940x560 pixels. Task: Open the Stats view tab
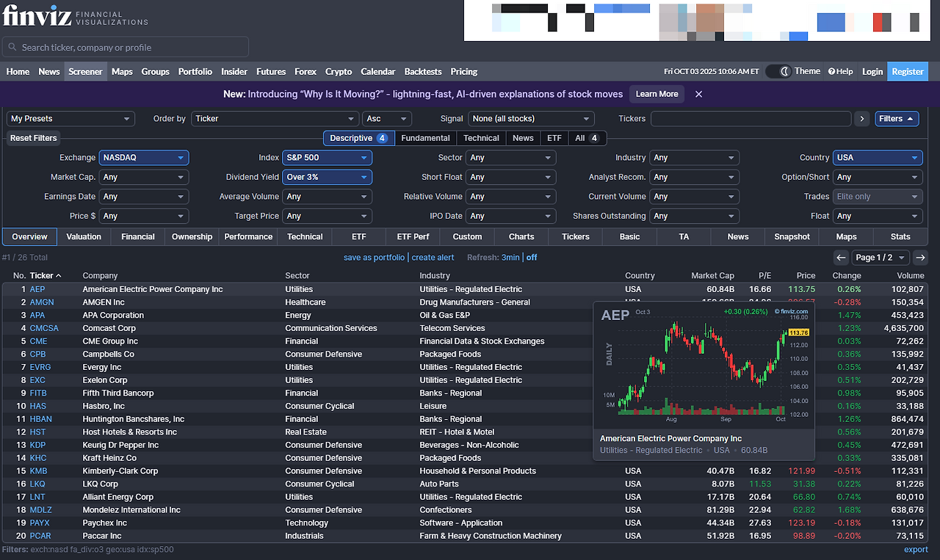tap(900, 236)
